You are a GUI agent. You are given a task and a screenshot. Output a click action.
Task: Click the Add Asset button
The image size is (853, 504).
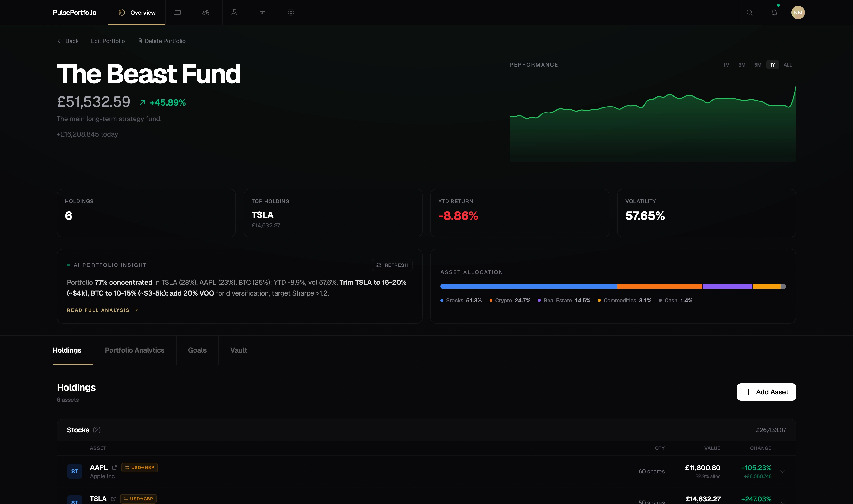(x=766, y=391)
